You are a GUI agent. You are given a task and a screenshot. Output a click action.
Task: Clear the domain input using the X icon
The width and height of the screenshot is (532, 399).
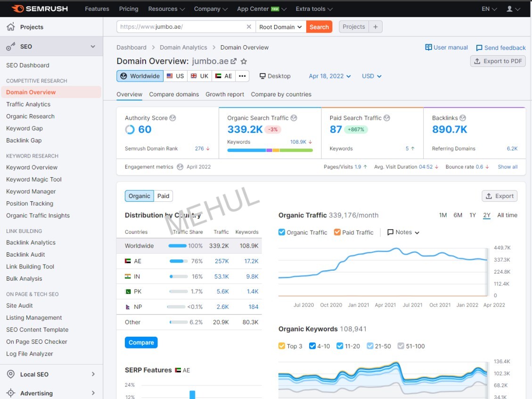pos(249,26)
